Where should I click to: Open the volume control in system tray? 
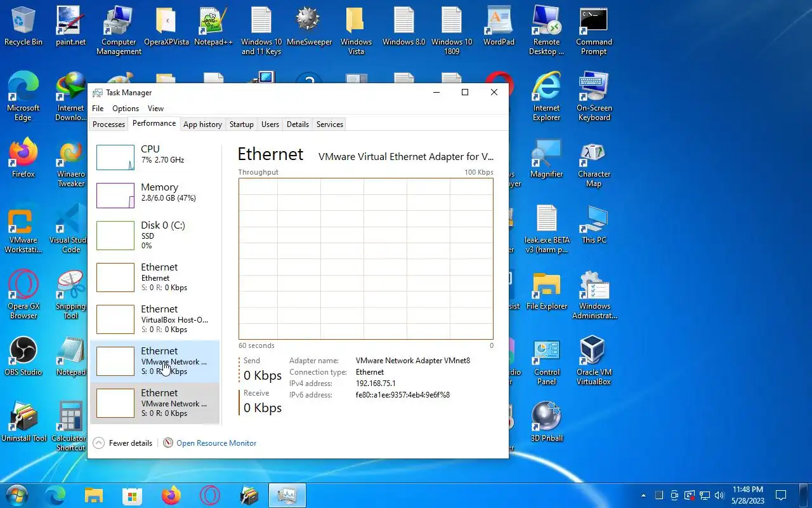coord(719,495)
